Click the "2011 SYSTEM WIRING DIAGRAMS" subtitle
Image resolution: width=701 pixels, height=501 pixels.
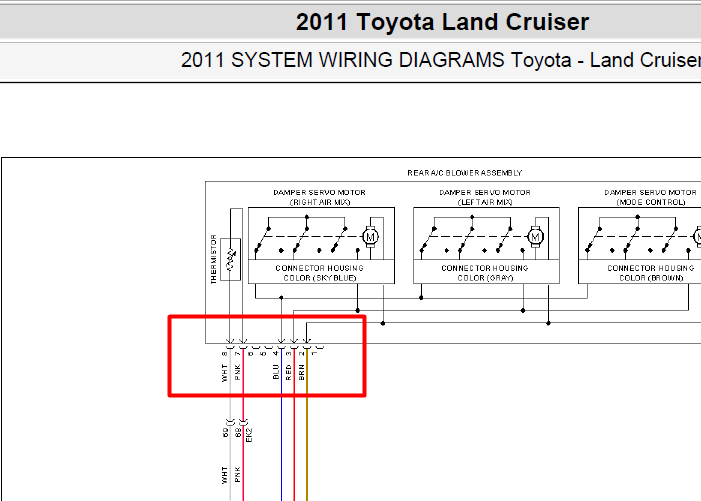pos(342,60)
